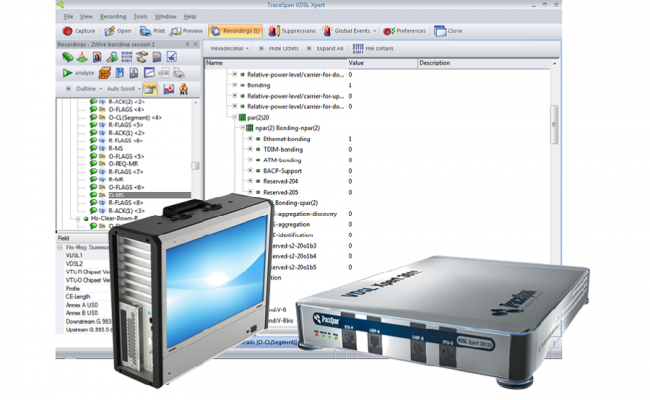Open Hex Details view
The width and height of the screenshot is (650, 400).
coord(373,48)
